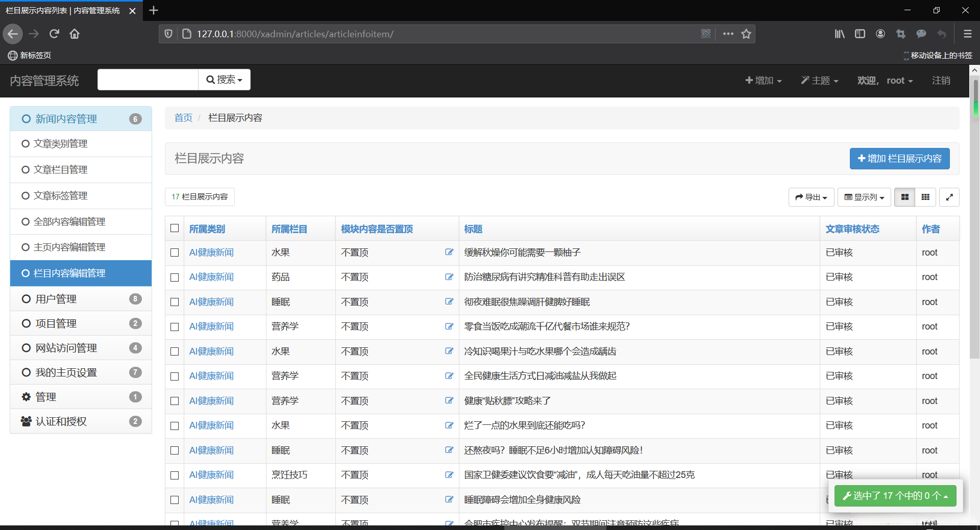The height and width of the screenshot is (530, 980).
Task: Select 主页内容编辑管理 sidebar item
Action: 69,247
